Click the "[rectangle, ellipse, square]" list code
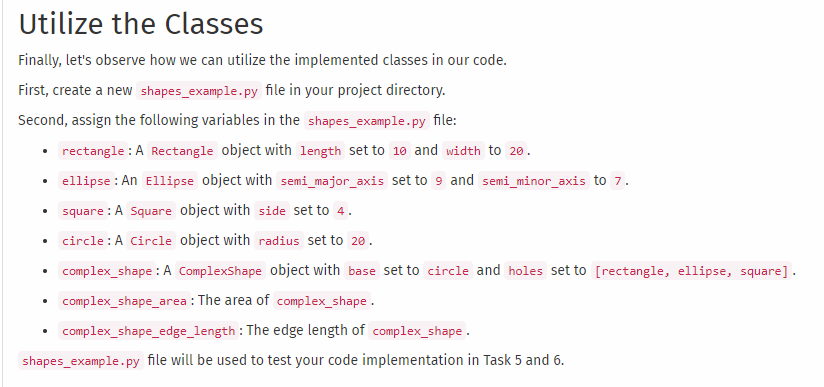The height and width of the screenshot is (387, 824). coord(692,271)
